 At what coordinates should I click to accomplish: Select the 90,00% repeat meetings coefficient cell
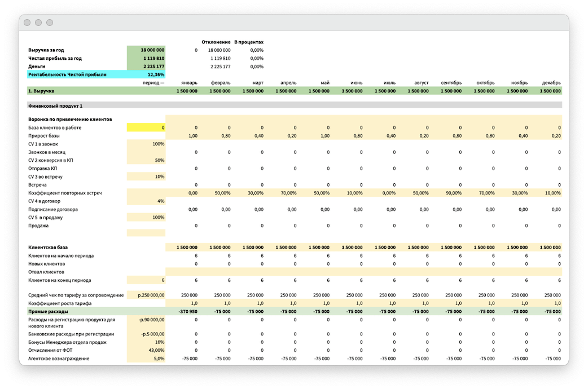point(452,193)
